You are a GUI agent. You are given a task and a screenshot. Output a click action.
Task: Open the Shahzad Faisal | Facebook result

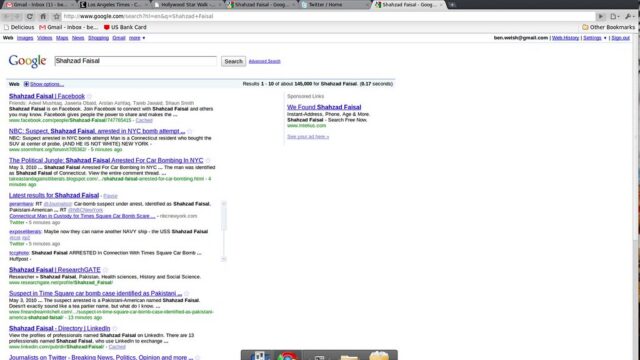(47, 96)
